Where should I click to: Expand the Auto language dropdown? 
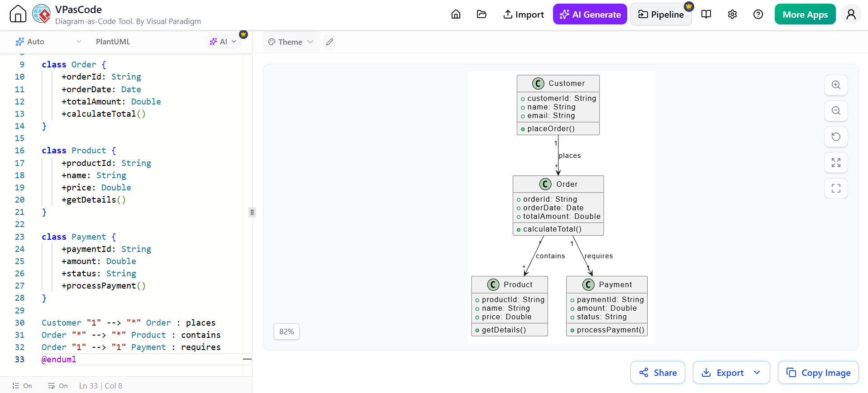(48, 42)
